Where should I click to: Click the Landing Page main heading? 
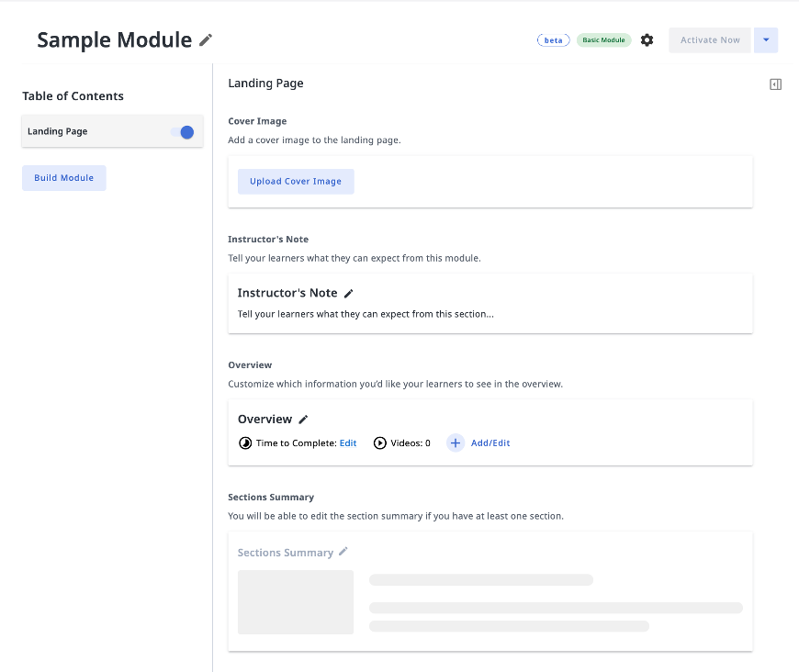coord(265,84)
